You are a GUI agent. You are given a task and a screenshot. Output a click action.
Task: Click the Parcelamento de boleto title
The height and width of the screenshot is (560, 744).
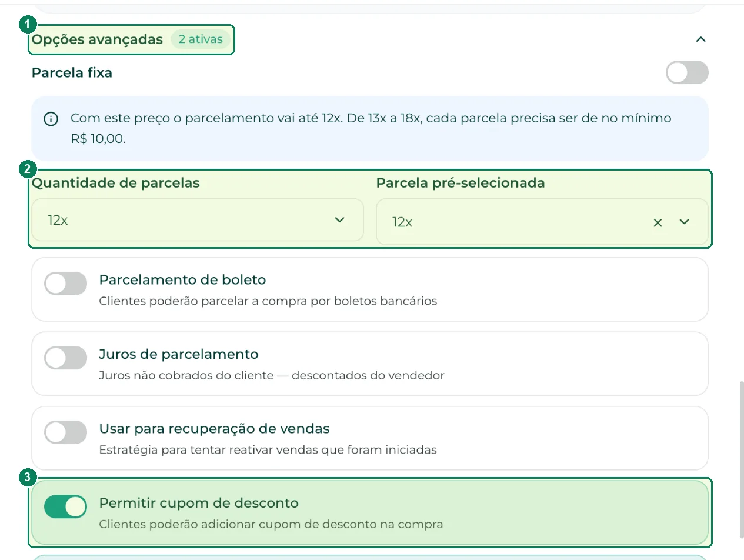[x=182, y=279]
